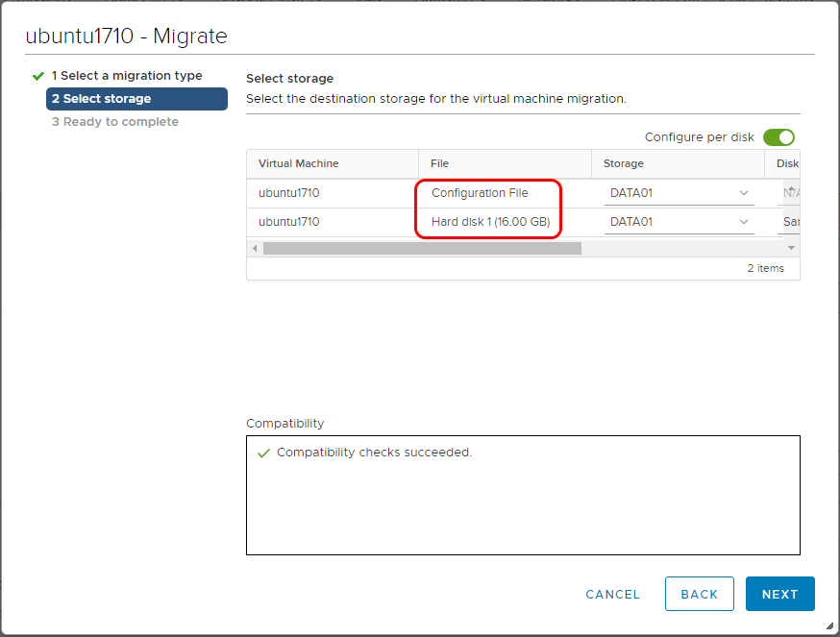
Task: Click the left arrow of the horizontal scrollbar
Action: (253, 248)
